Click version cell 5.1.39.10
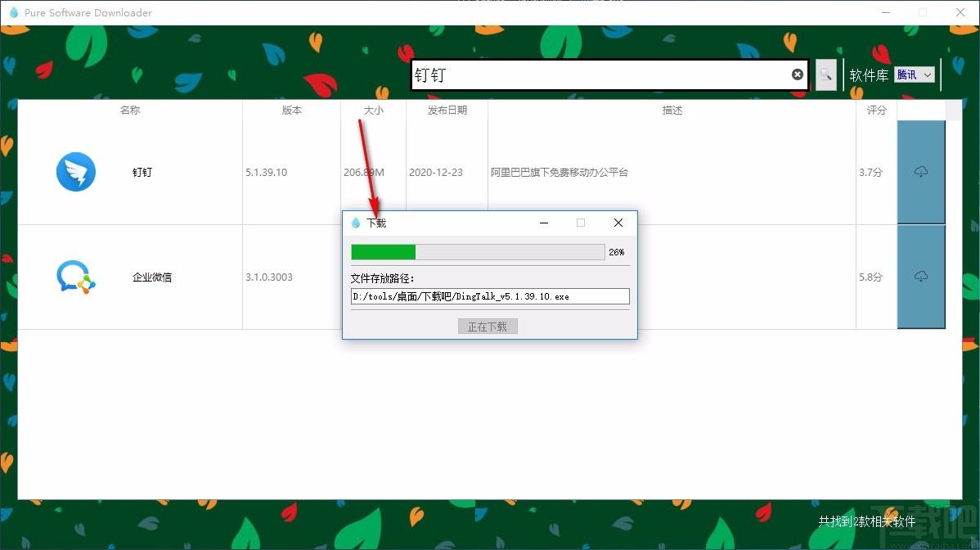Screen dimensions: 980x550 (266, 172)
